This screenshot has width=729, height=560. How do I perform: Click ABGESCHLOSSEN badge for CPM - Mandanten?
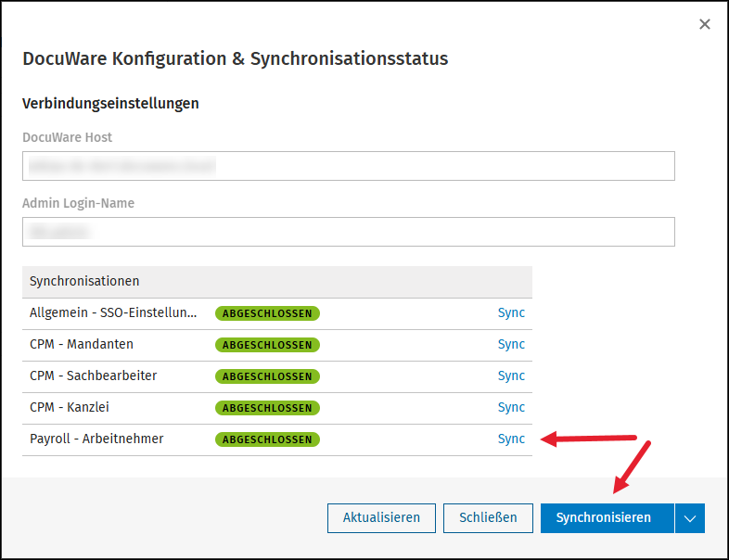[267, 345]
